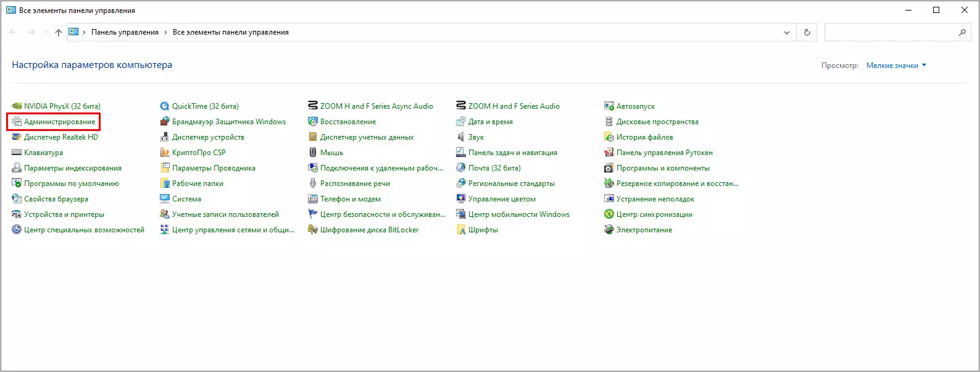Click the Звук speaker icon
This screenshot has height=372, width=980.
[461, 137]
